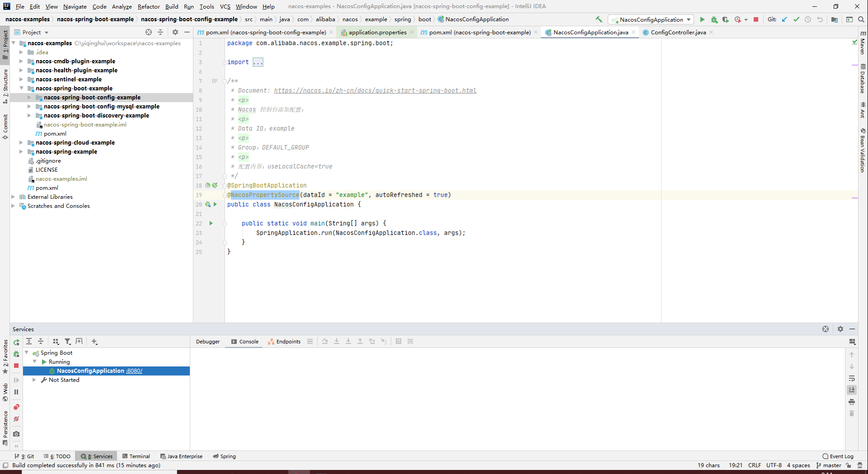
Task: Collapse the Spring Boot node in Services
Action: point(26,352)
